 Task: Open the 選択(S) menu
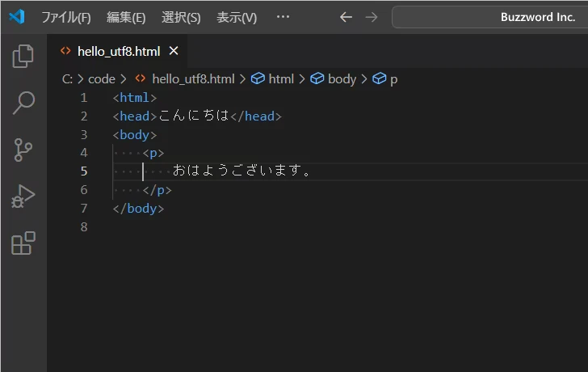tap(181, 17)
